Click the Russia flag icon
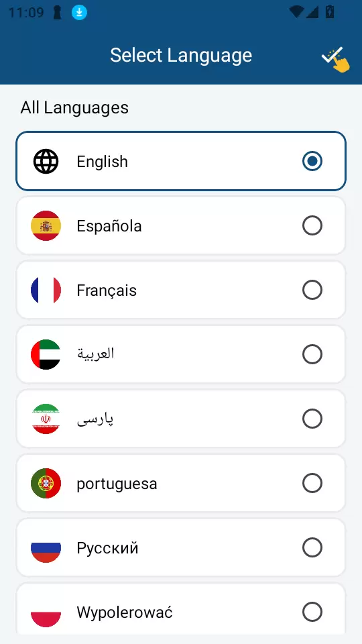This screenshot has height=644, width=362. [46, 548]
